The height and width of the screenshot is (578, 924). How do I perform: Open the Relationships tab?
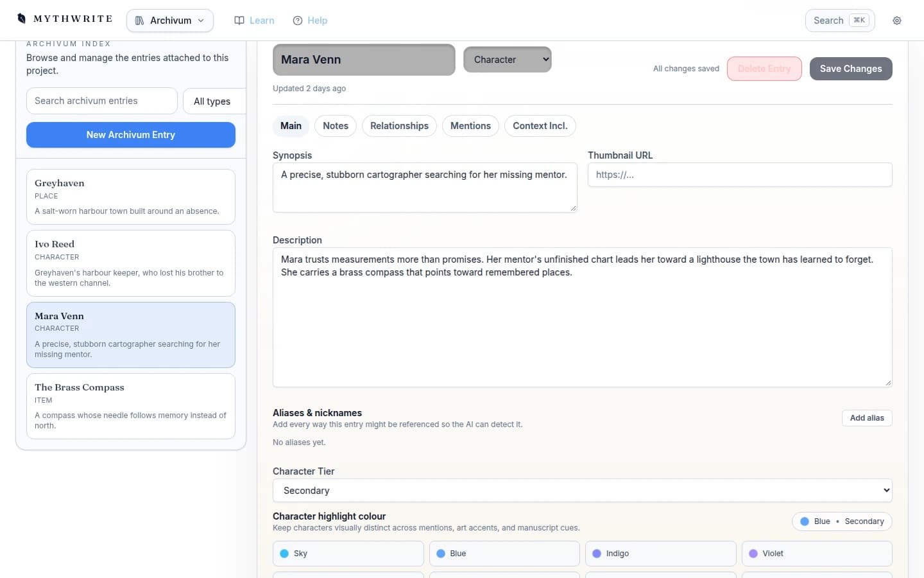(399, 126)
